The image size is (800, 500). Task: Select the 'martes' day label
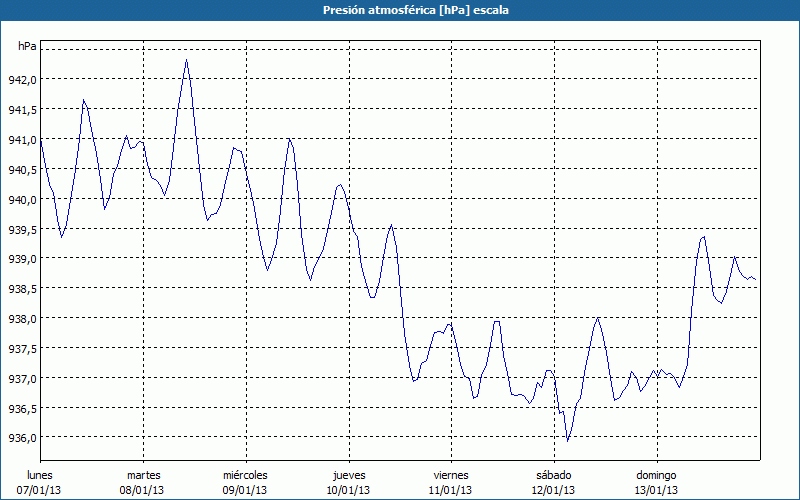pos(144,474)
